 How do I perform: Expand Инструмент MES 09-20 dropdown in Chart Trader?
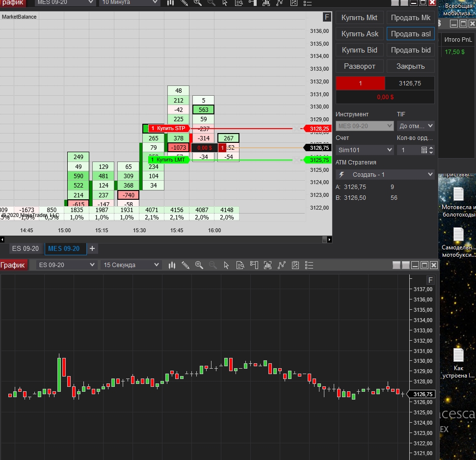[365, 126]
